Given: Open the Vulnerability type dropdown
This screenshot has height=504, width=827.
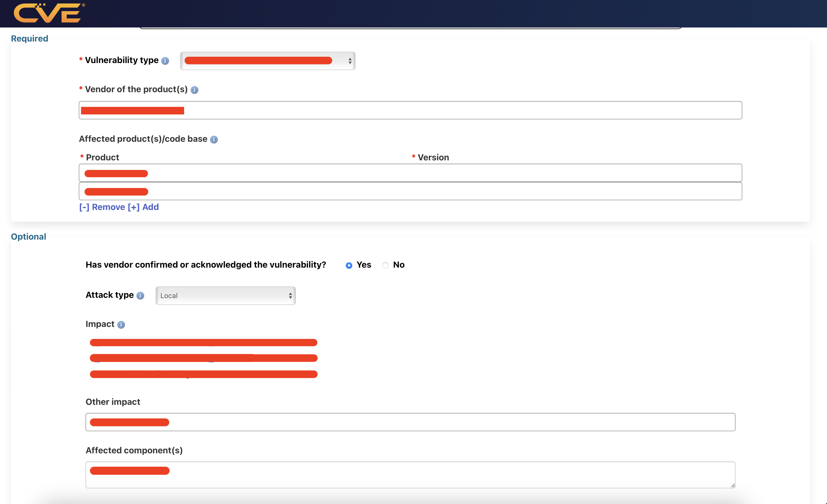Looking at the screenshot, I should (268, 61).
